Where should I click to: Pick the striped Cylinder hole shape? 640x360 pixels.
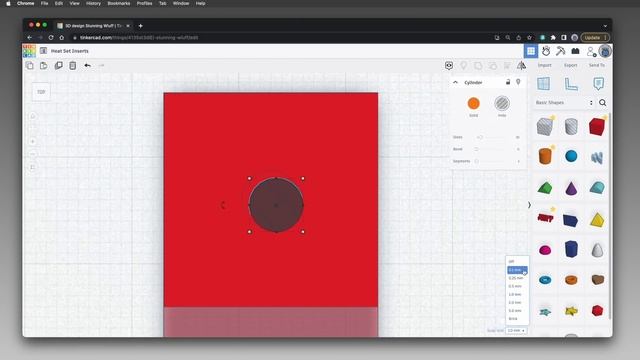(571, 127)
